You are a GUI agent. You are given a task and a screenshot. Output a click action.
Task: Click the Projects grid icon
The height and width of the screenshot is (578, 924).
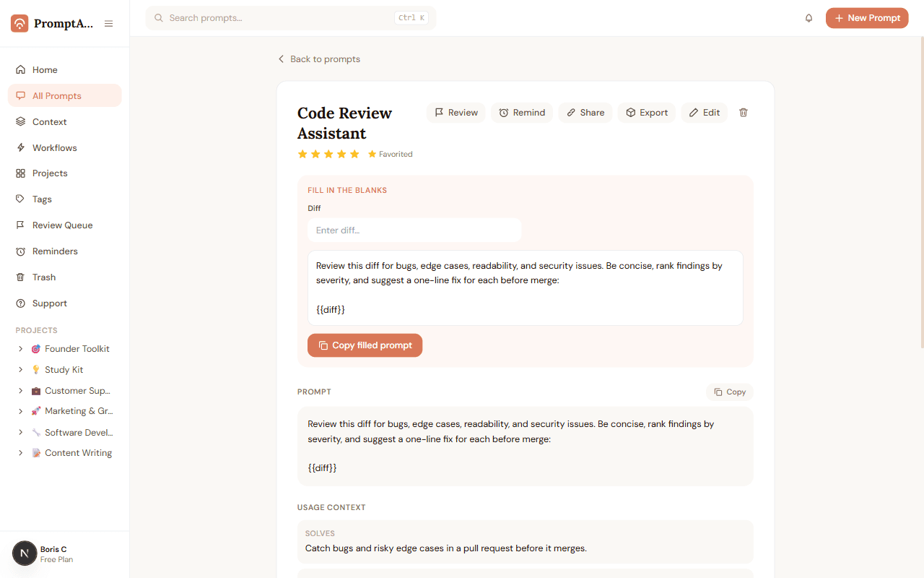click(x=20, y=173)
